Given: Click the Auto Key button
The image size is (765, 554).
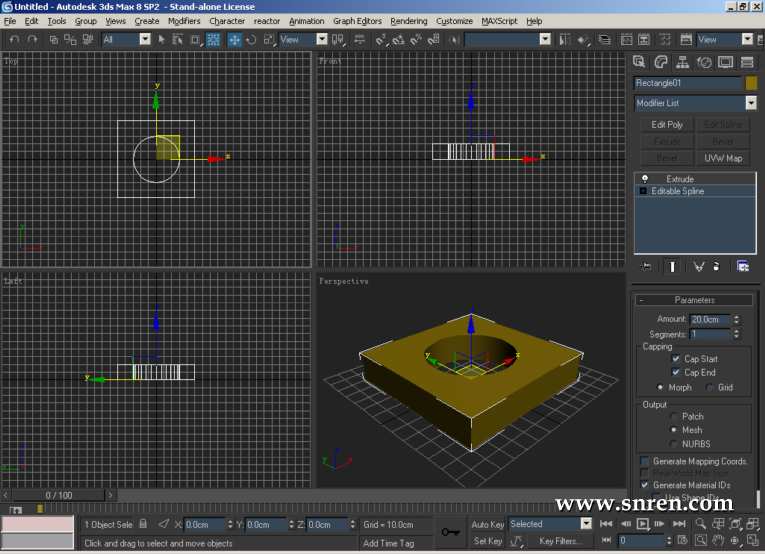Looking at the screenshot, I should coord(487,525).
